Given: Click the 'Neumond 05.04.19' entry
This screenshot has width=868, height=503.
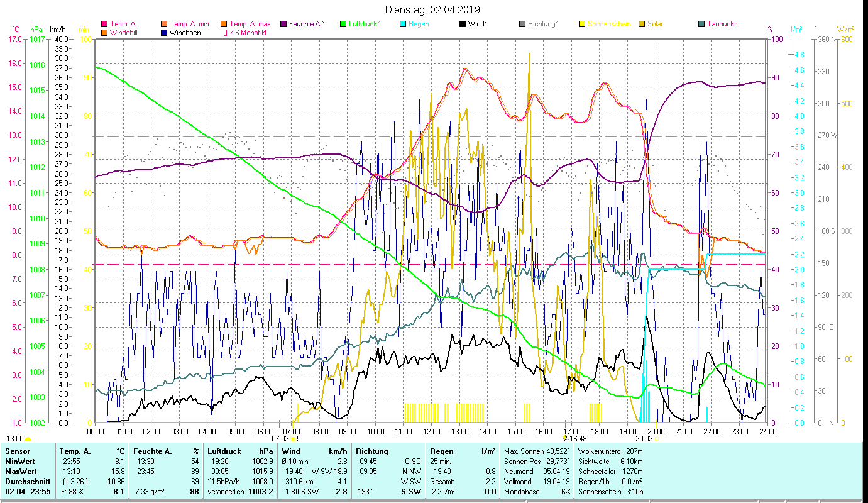Looking at the screenshot, I should [537, 472].
